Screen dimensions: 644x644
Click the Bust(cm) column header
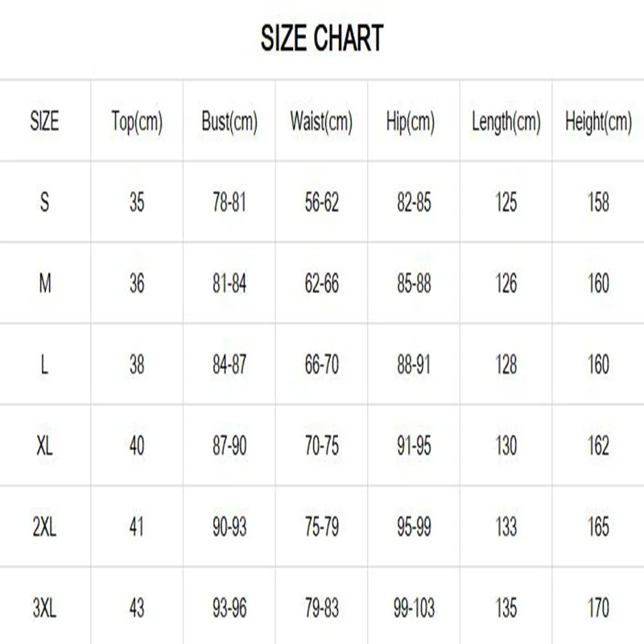229,122
